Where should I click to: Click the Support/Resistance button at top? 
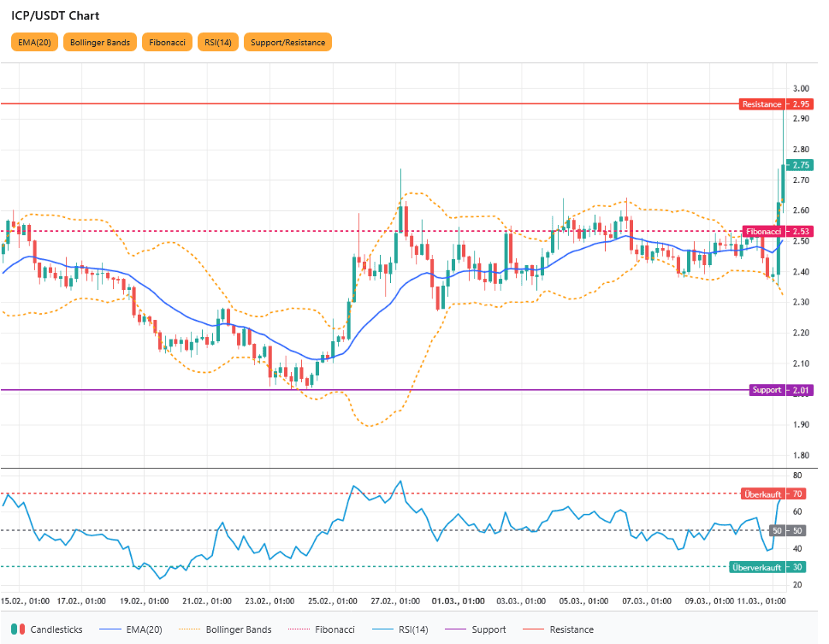[x=287, y=42]
